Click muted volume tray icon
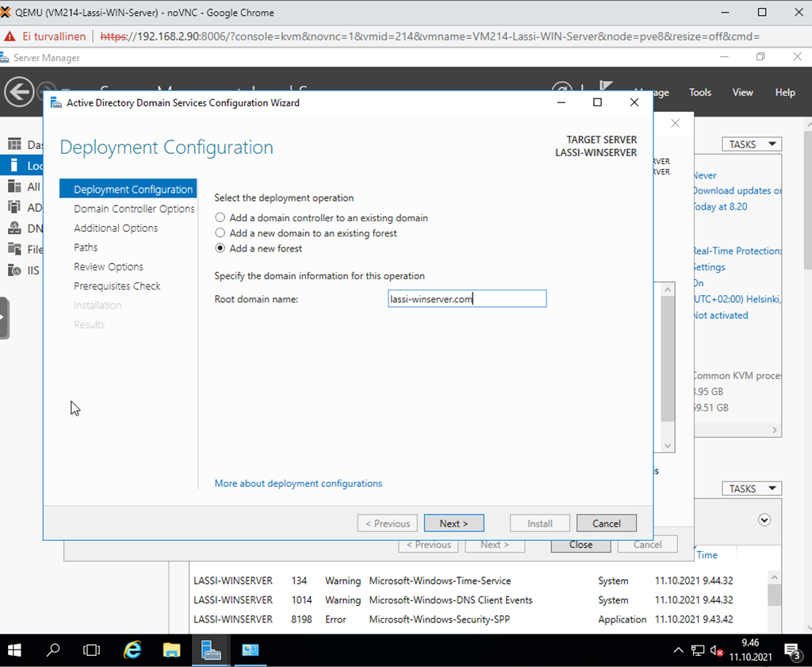 coord(716,650)
